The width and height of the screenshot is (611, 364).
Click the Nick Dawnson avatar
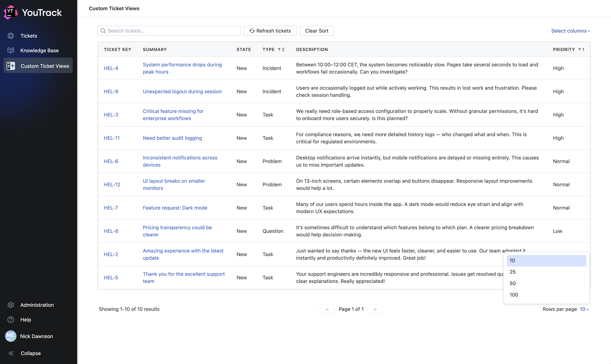point(11,336)
